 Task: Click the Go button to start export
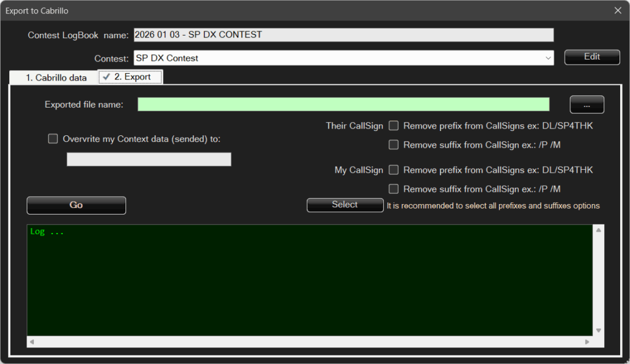point(76,205)
